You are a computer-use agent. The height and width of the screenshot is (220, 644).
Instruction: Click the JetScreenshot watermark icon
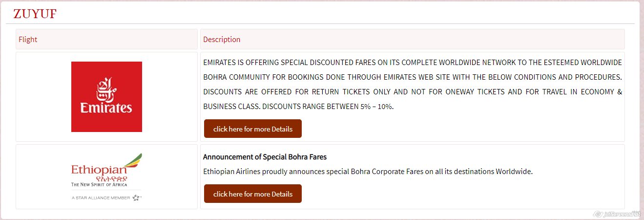click(x=598, y=214)
